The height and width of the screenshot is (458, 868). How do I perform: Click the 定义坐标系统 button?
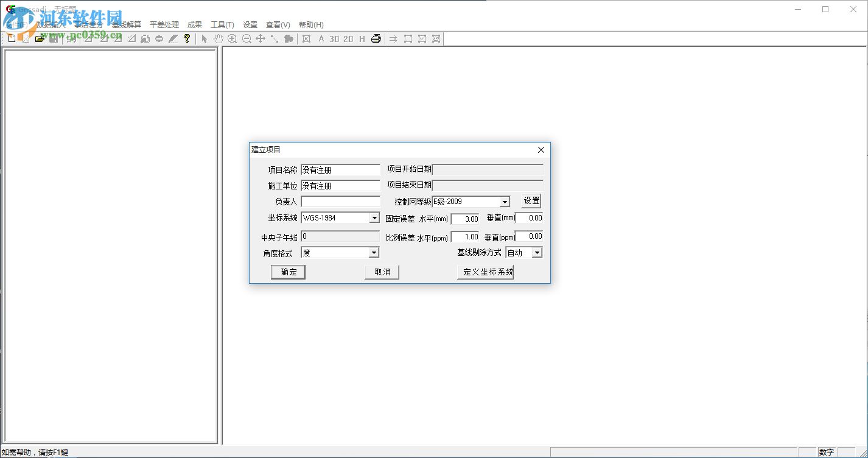[x=485, y=272]
